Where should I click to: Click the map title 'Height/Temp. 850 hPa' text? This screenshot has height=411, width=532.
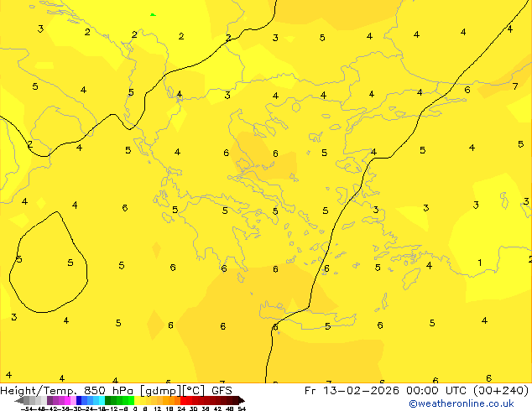pyautogui.click(x=66, y=391)
